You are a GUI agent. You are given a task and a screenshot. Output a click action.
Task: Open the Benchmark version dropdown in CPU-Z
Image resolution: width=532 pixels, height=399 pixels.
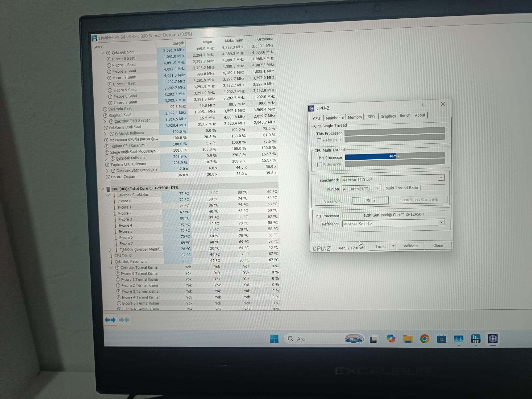pyautogui.click(x=441, y=177)
